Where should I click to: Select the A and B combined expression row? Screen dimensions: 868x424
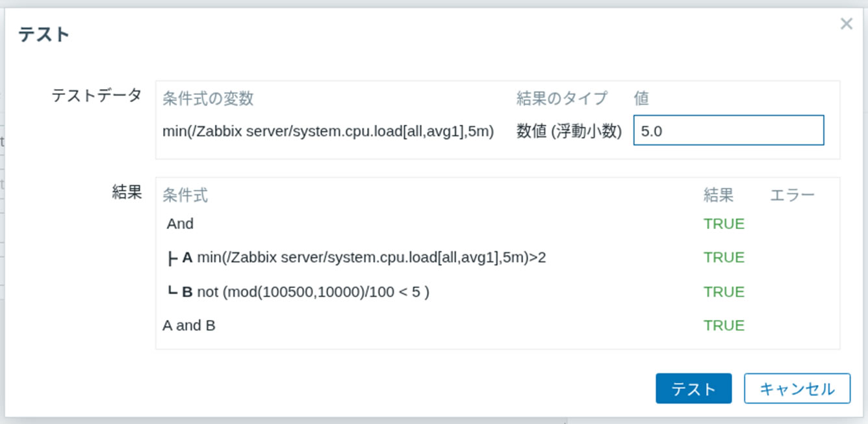[188, 325]
